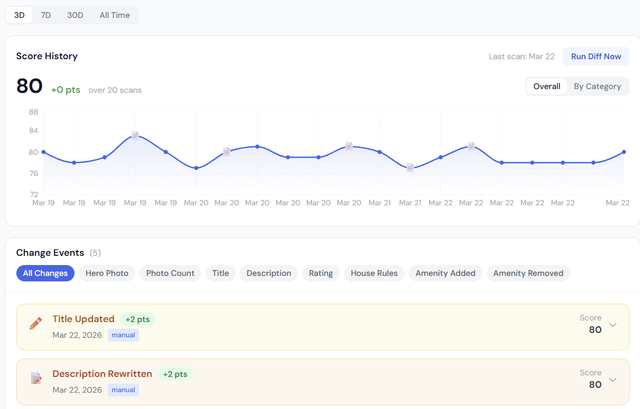The image size is (640, 409).
Task: Select the All Changes filter chip
Action: click(45, 273)
